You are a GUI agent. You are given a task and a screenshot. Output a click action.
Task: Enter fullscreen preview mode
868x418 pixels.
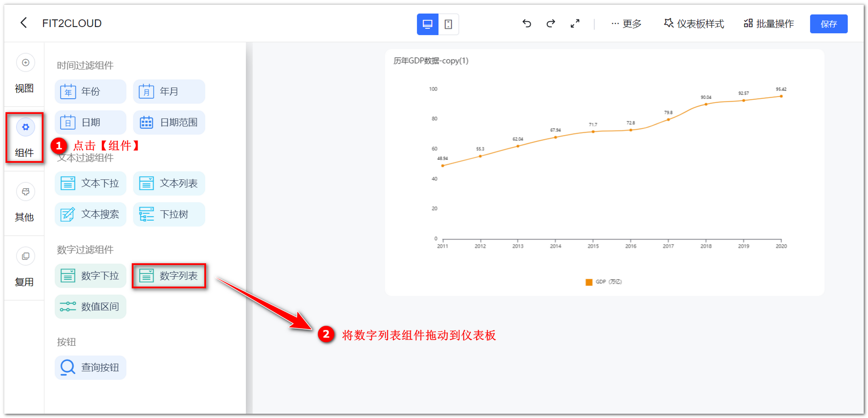[x=575, y=23]
